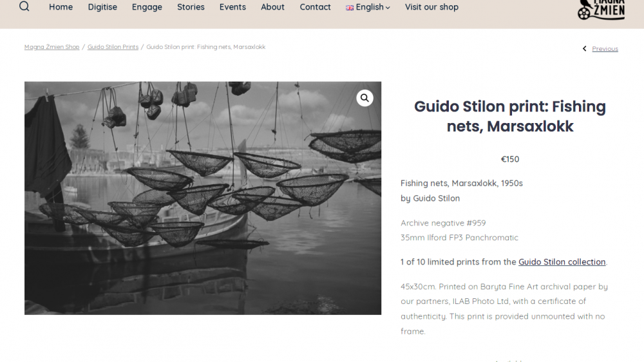Open the Home menu item
This screenshot has width=644, height=362.
click(x=61, y=7)
